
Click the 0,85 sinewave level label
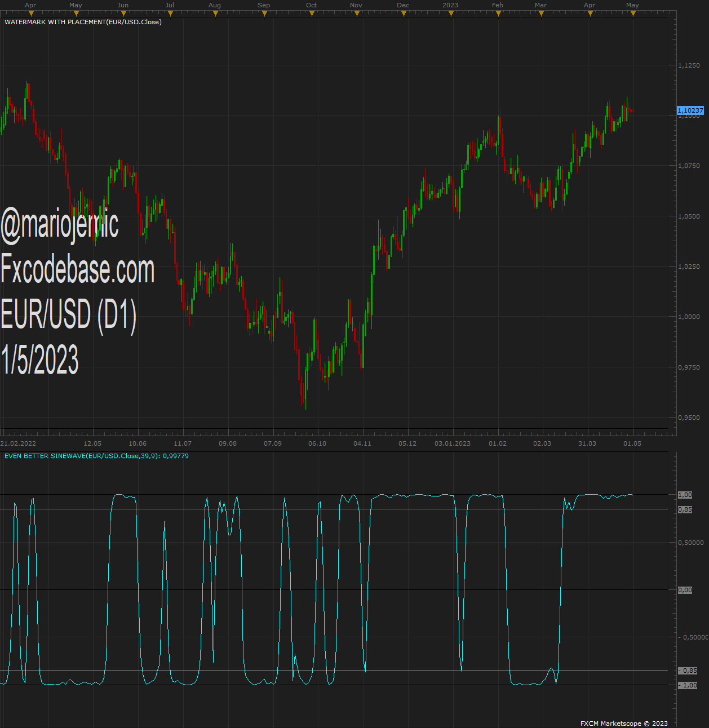(x=685, y=509)
